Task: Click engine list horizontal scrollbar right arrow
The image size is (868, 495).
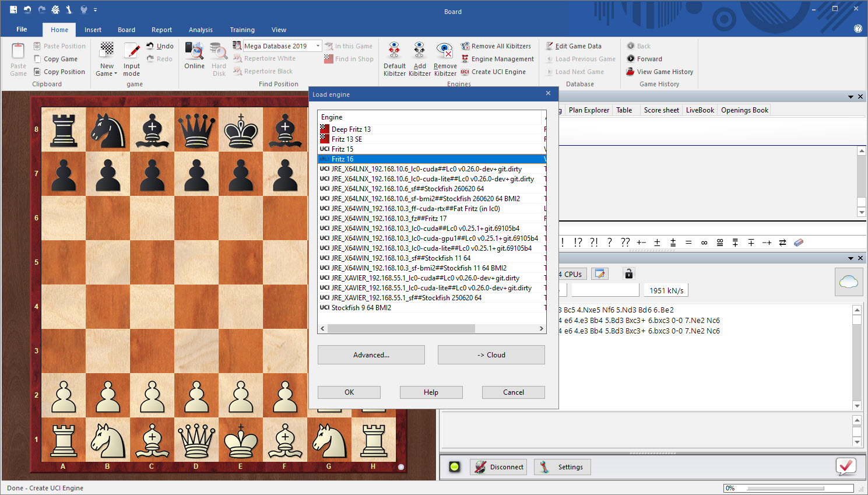Action: coord(541,328)
